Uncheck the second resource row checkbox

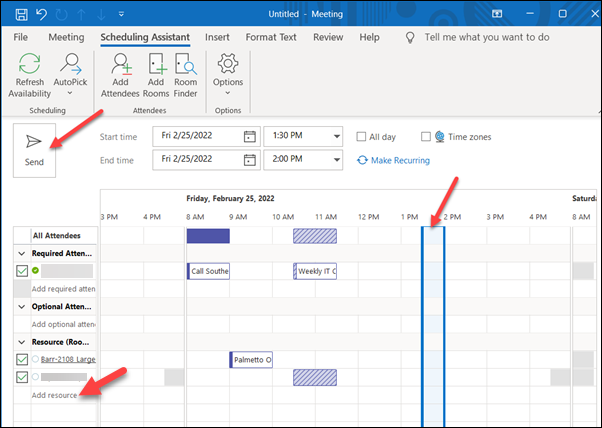click(x=22, y=377)
